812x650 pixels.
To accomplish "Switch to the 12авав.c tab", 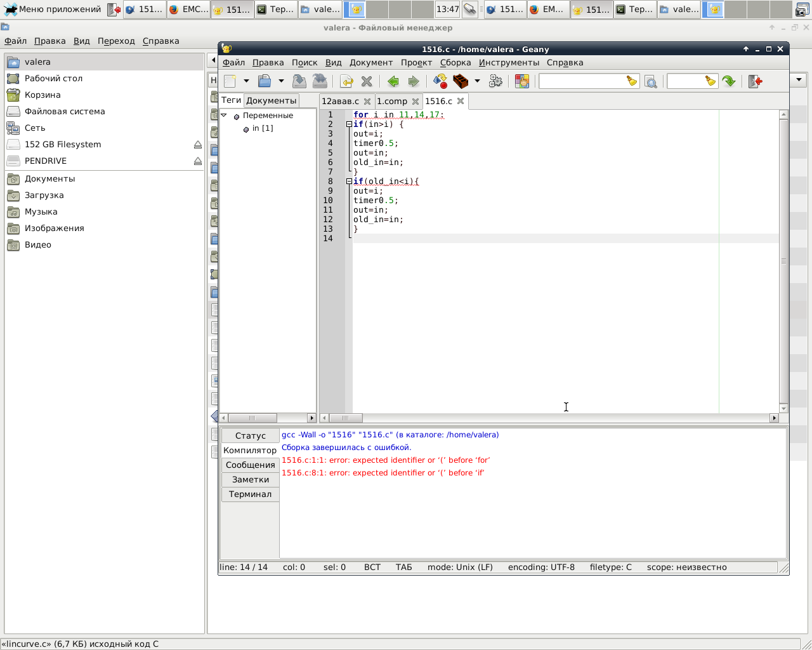I will [x=340, y=101].
